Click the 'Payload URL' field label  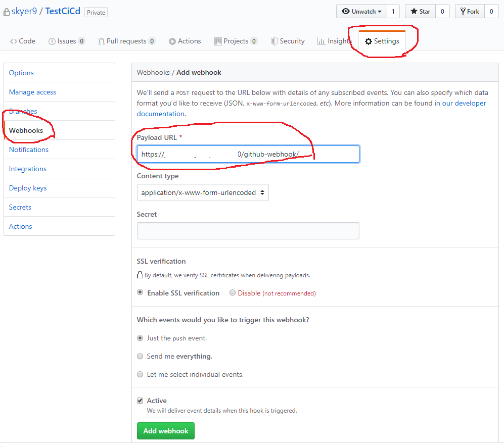pos(157,137)
